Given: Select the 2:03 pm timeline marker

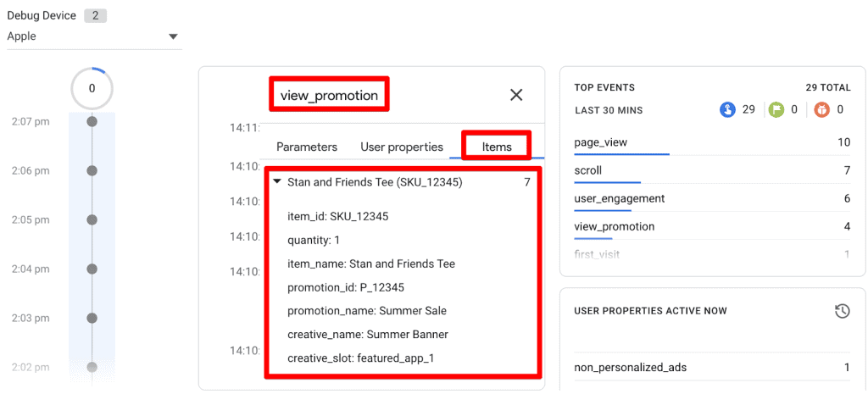Looking at the screenshot, I should coord(92,319).
